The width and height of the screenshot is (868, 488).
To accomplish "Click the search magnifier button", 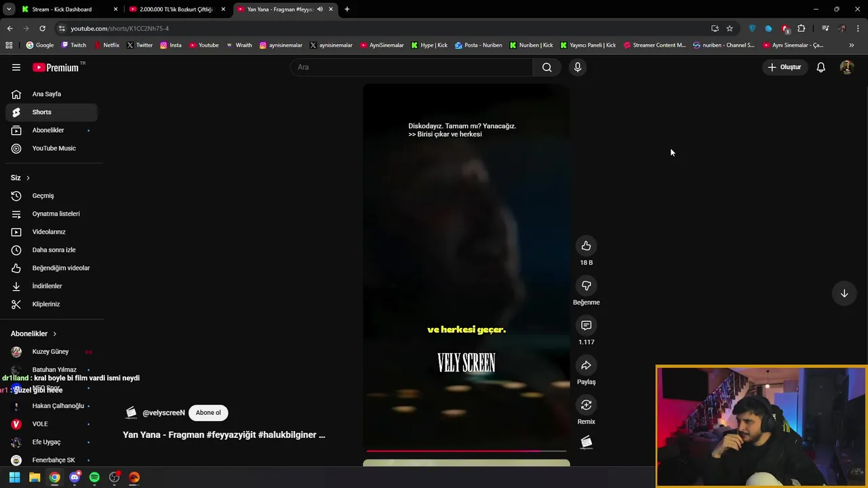I will 547,67.
